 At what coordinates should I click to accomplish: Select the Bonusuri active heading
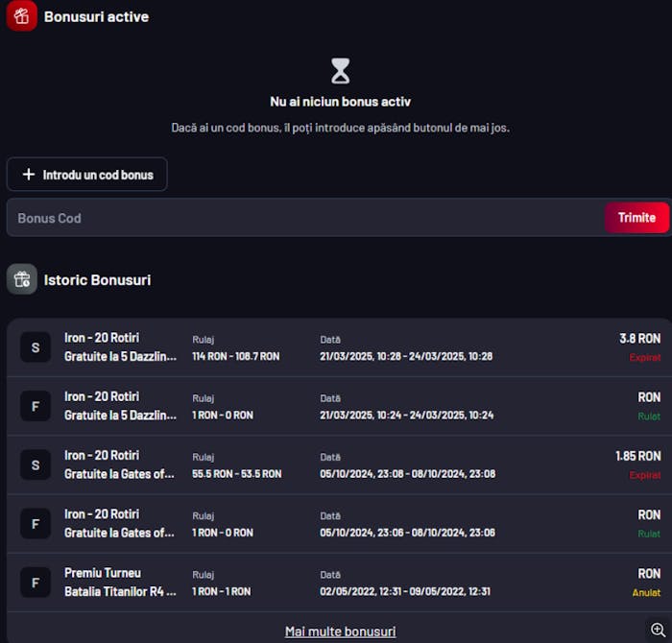96,16
